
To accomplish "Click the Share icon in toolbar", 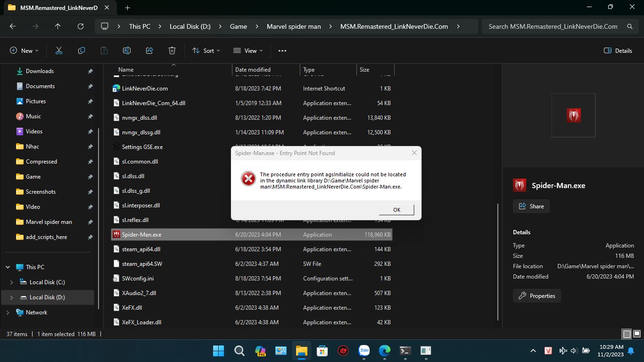I will (149, 50).
